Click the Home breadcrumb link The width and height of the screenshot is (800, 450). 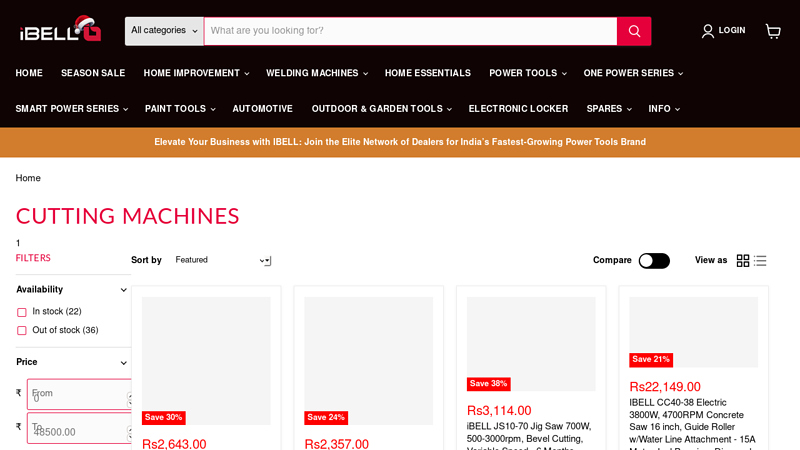28,178
